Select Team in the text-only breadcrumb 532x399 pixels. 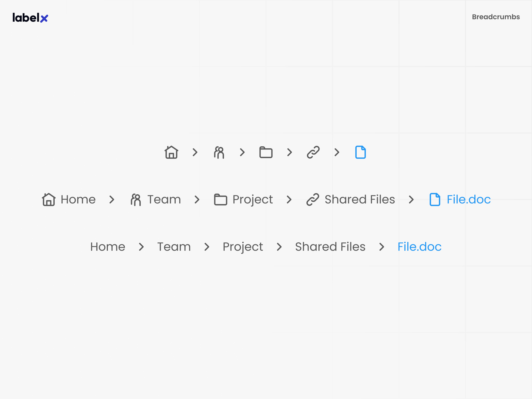pos(174,247)
